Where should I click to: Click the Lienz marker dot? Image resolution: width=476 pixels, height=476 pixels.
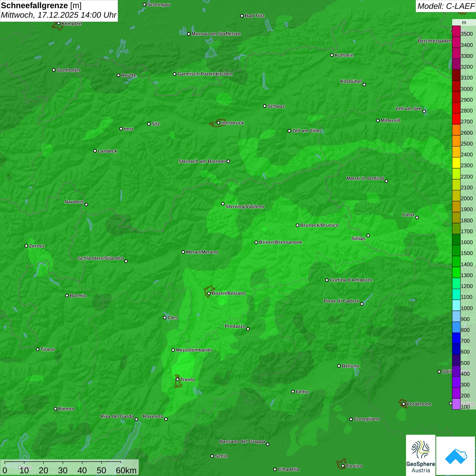[x=417, y=218]
